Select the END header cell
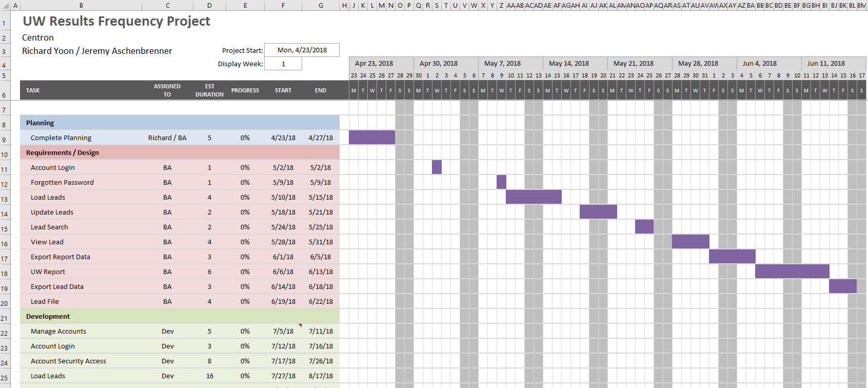Screen dimensions: 868x388 click(x=321, y=90)
